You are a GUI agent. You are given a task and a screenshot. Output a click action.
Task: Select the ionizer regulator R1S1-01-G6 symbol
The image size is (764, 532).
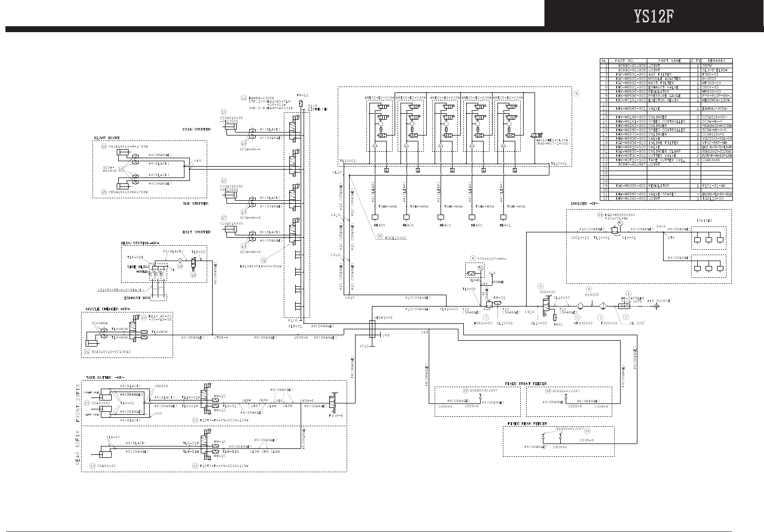tap(614, 230)
